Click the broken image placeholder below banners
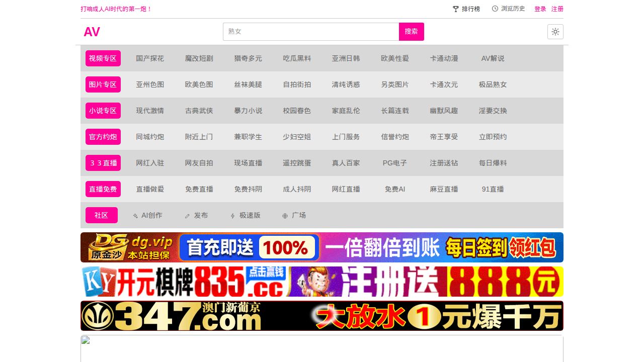644x362 pixels. pyautogui.click(x=322, y=348)
